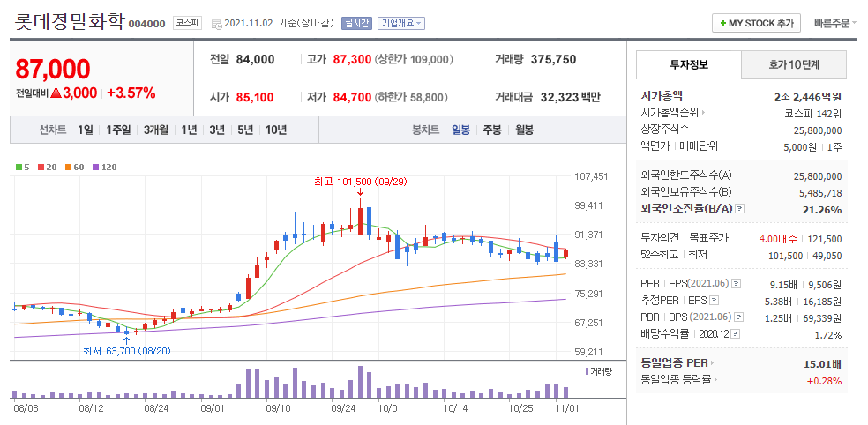868x425 pixels.
Task: Click the 배당수익률 value 1.72%
Action: [x=828, y=335]
